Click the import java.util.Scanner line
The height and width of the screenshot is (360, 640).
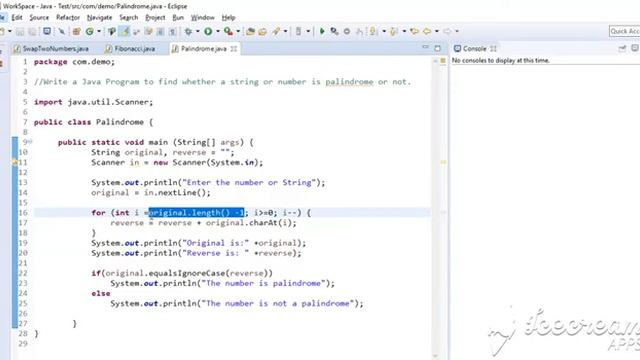click(93, 102)
